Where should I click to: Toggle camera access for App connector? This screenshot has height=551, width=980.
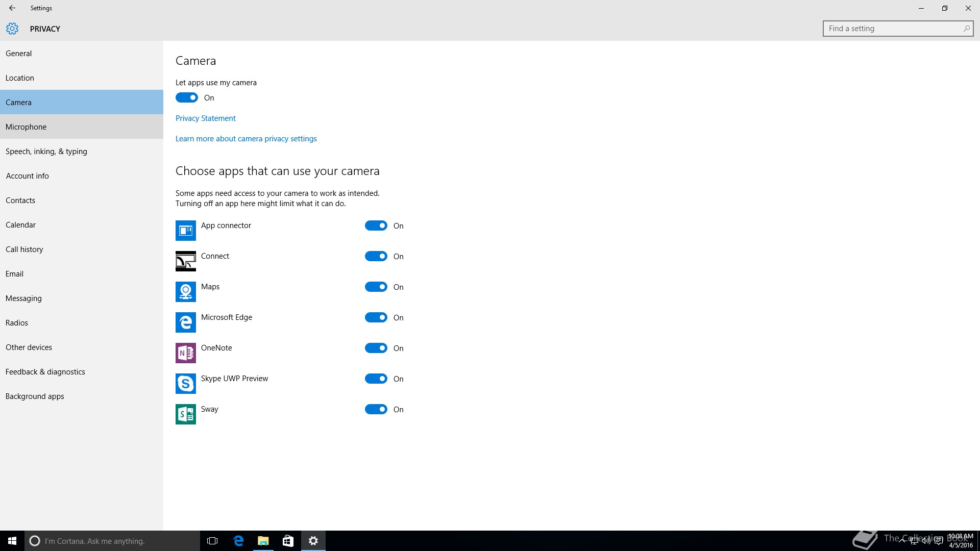(376, 226)
